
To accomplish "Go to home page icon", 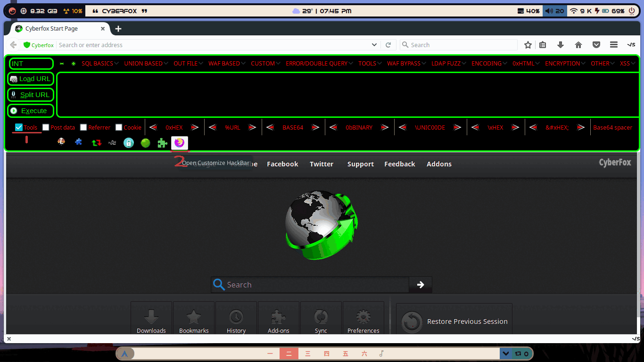I will click(578, 45).
